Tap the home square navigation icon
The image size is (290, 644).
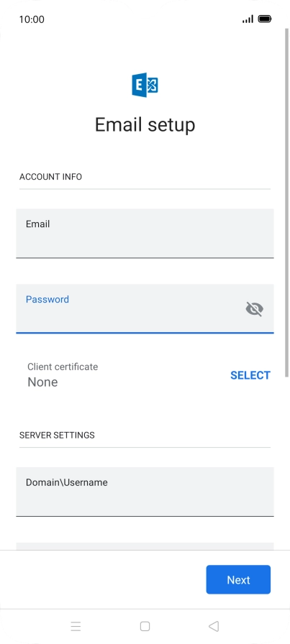coord(145,626)
